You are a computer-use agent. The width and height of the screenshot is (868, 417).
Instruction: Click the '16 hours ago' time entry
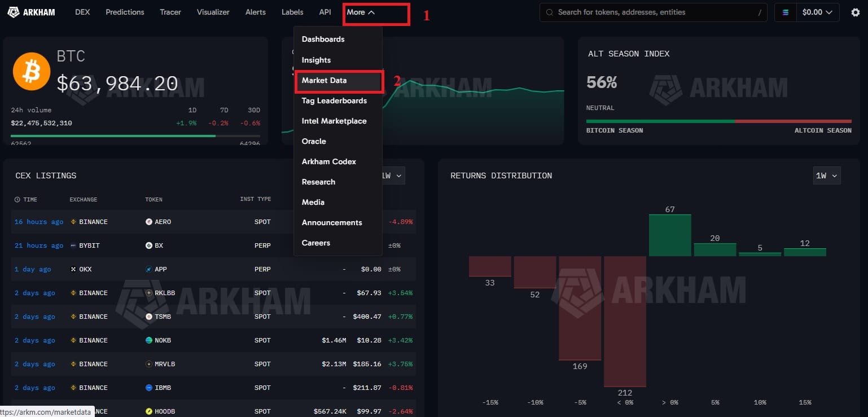tap(39, 222)
